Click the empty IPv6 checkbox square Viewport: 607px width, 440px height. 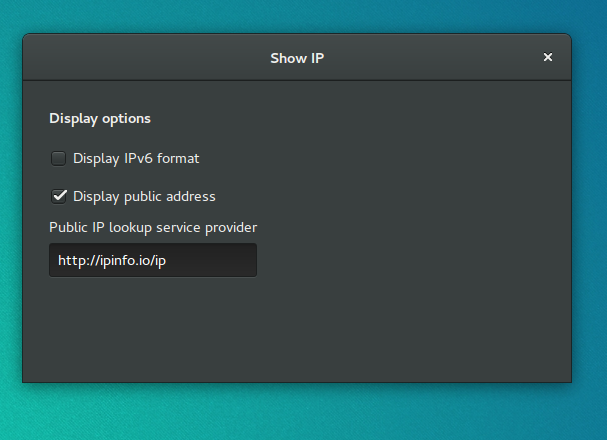tap(58, 158)
